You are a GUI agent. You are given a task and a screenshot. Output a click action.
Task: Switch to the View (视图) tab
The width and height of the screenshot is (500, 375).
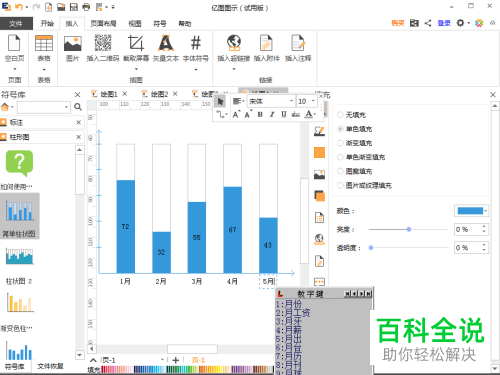pos(135,23)
